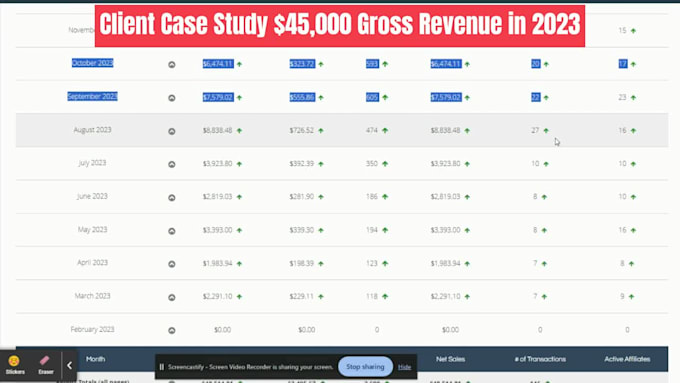Select the August 2023 month label
Screen dimensions: 680x383
pos(92,130)
